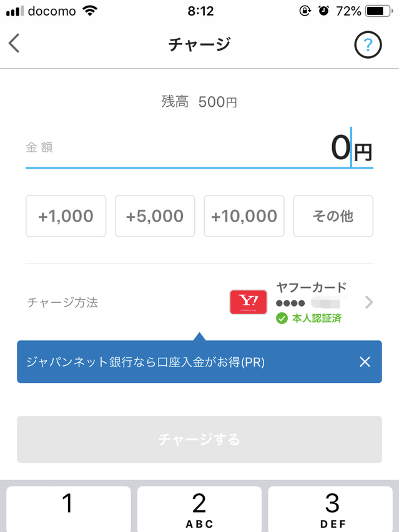This screenshot has width=399, height=532.
Task: Expand charge method with chevron arrow
Action: 369,303
